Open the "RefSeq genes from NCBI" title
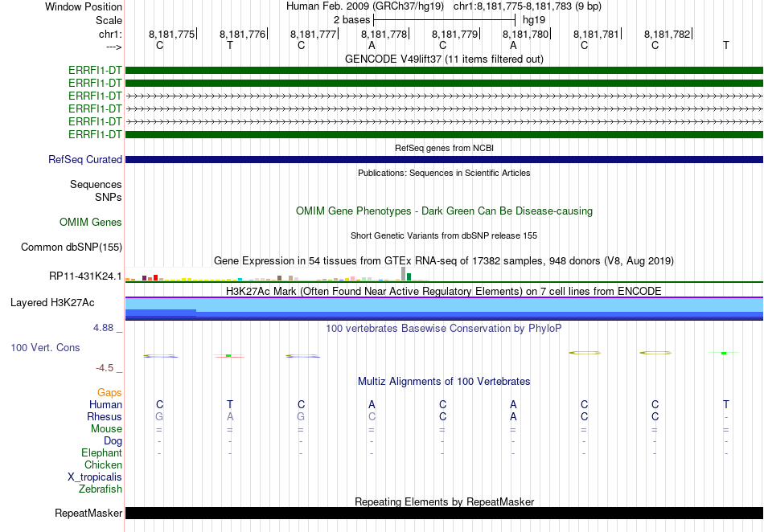 tap(444, 148)
